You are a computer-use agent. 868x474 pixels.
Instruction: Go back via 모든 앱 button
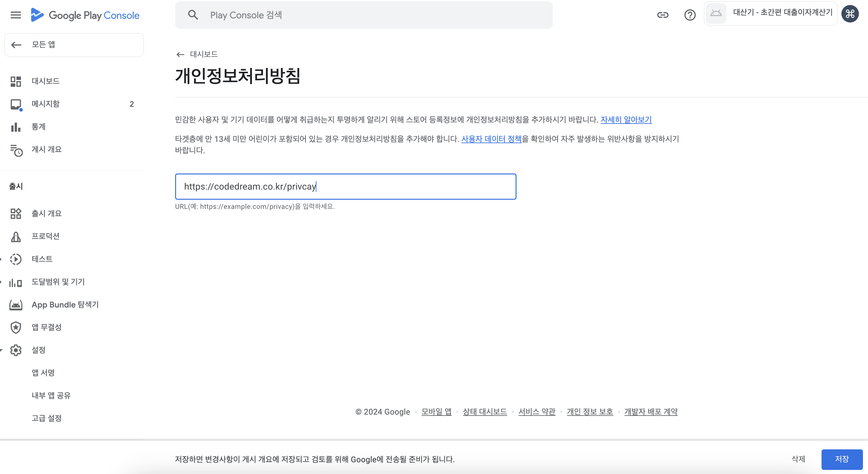click(74, 45)
